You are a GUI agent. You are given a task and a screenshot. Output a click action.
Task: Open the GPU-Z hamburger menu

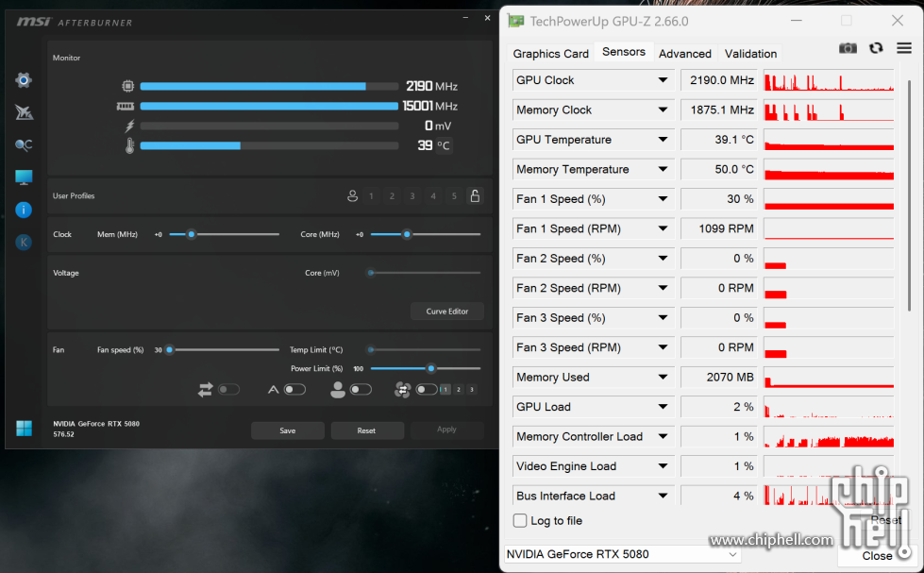pyautogui.click(x=904, y=48)
